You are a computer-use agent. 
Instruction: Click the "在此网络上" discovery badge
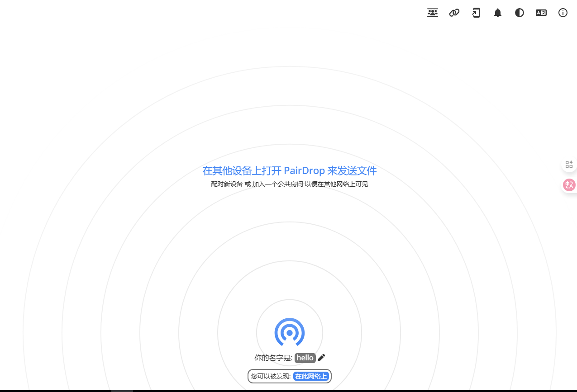[x=311, y=376]
